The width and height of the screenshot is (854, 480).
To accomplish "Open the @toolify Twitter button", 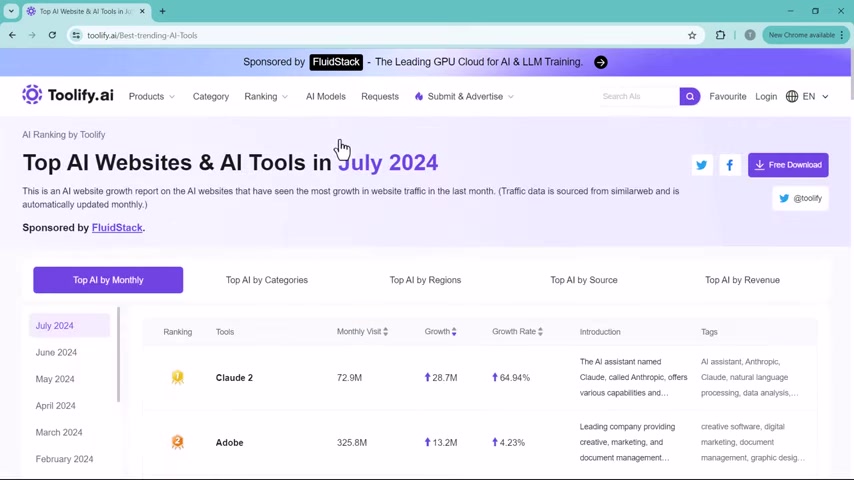I will [800, 198].
